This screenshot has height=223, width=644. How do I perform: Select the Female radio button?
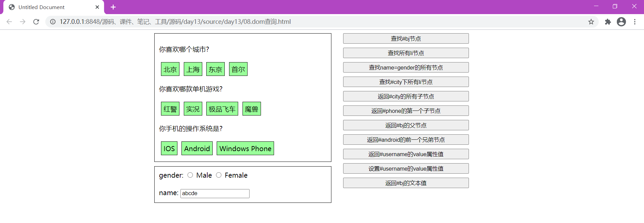pos(219,175)
